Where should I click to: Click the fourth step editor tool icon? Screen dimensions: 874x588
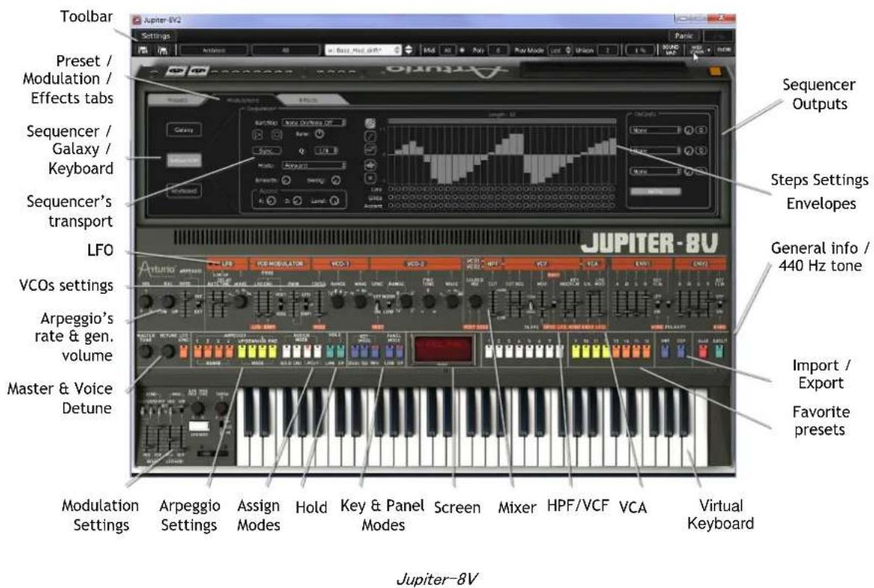click(x=370, y=165)
